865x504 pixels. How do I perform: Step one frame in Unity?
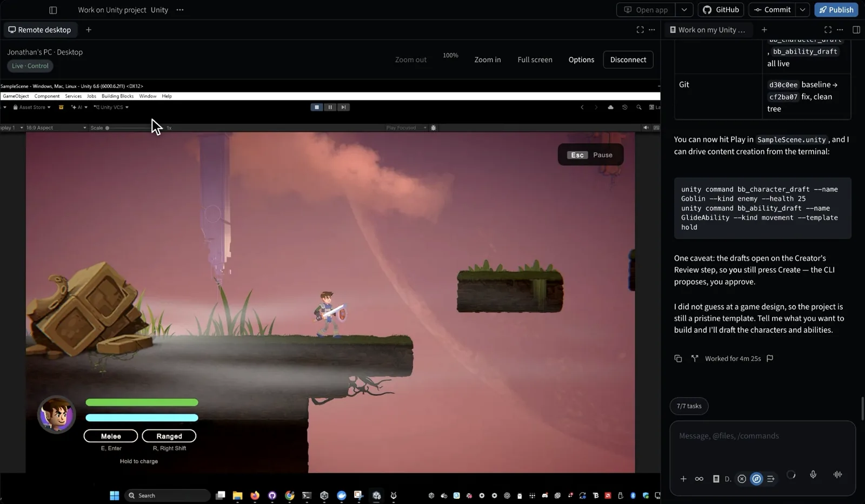pyautogui.click(x=343, y=107)
